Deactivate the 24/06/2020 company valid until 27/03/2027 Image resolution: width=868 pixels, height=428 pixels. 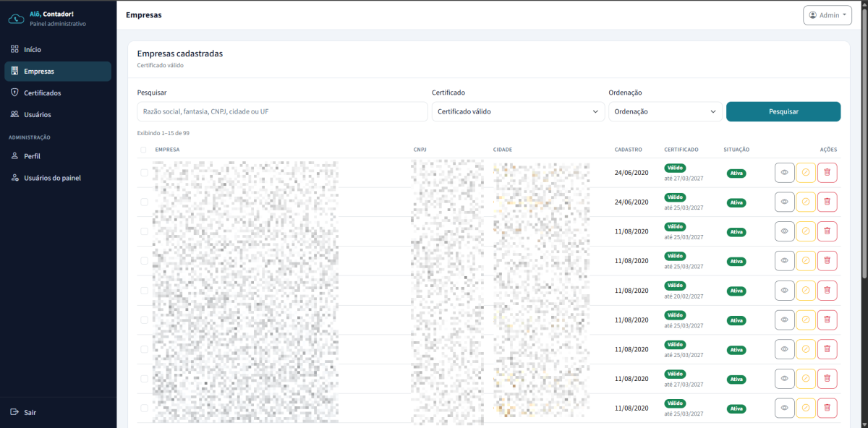pos(806,173)
